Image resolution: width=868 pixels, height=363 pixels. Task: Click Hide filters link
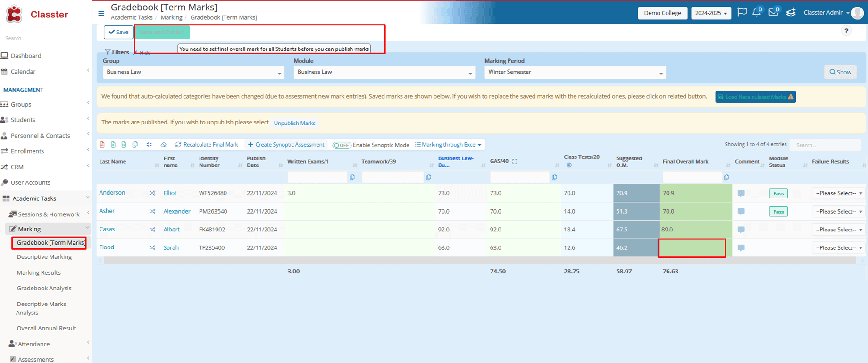[142, 52]
